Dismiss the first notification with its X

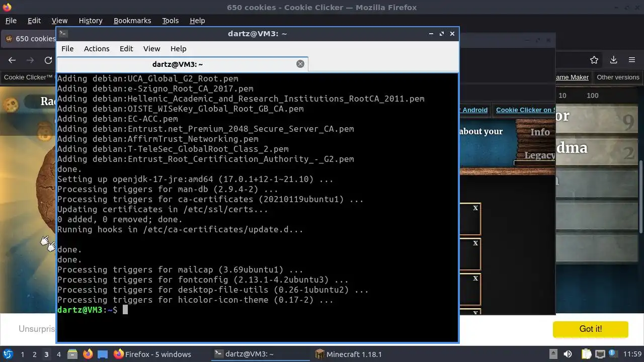coord(475,208)
